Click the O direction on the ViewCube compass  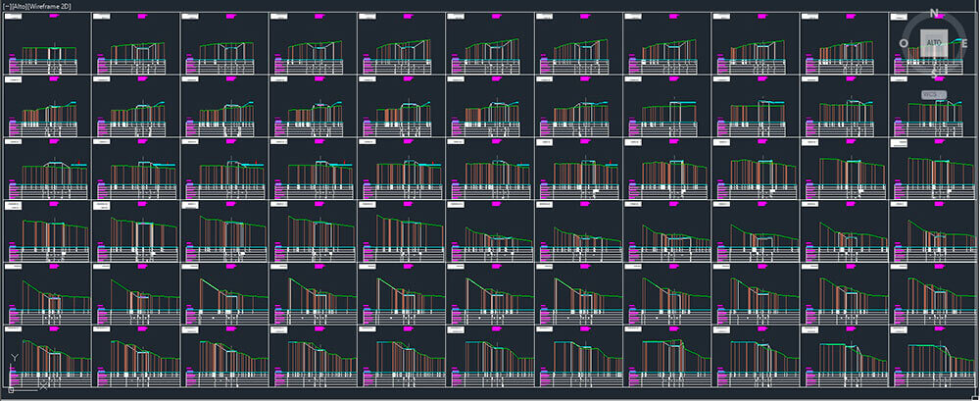click(902, 42)
